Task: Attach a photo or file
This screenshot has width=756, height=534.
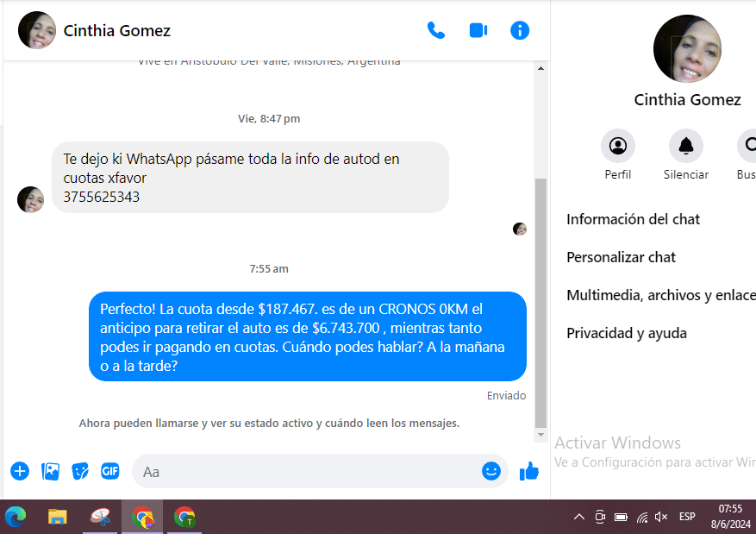Action: click(x=51, y=471)
